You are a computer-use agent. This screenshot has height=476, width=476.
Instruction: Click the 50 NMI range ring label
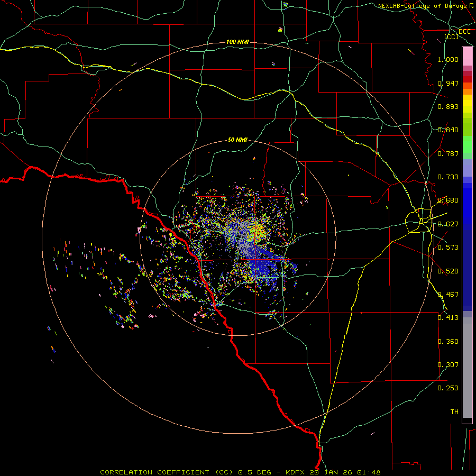pyautogui.click(x=237, y=140)
